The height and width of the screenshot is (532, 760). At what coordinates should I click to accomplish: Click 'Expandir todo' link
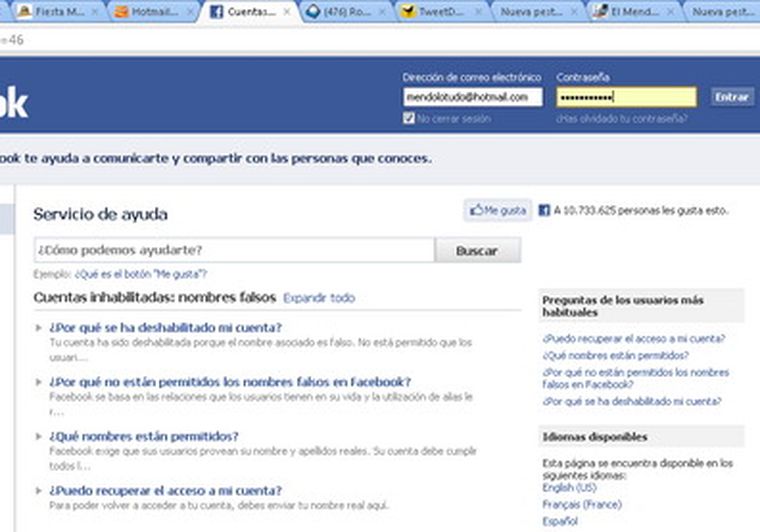point(319,298)
